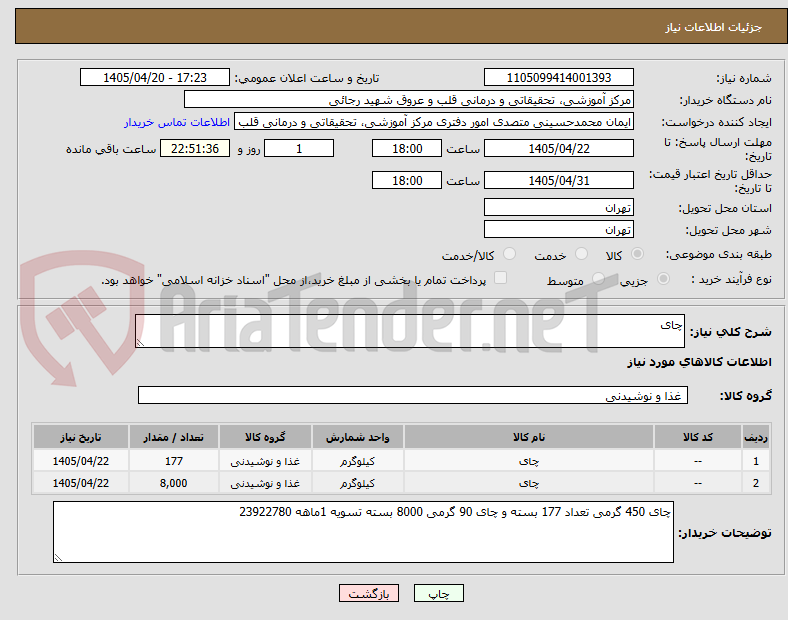Click the request creator field ایمان محمدحسینی
Viewport: 788px width, 620px height.
[x=434, y=122]
